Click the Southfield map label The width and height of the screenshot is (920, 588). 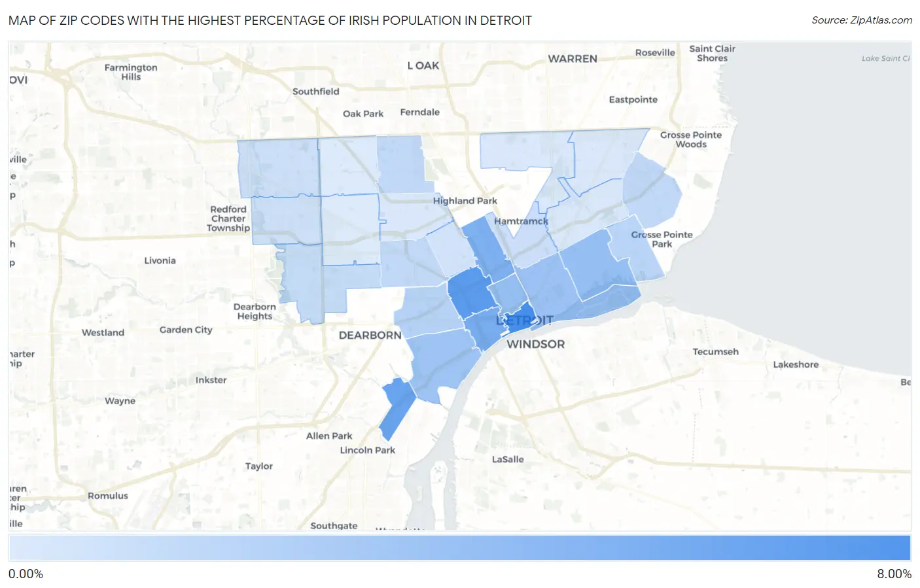coord(315,92)
